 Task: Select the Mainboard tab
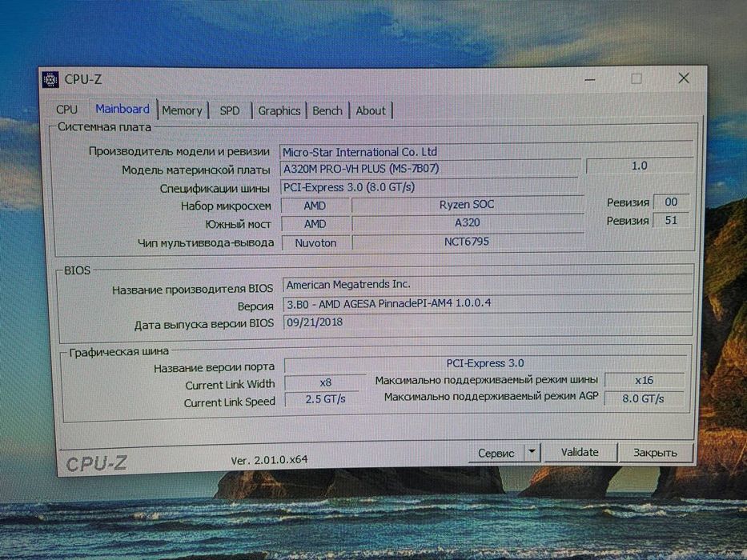click(x=122, y=109)
